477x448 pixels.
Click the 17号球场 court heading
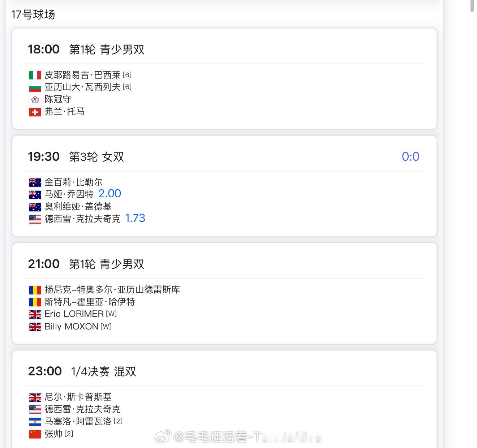click(33, 14)
